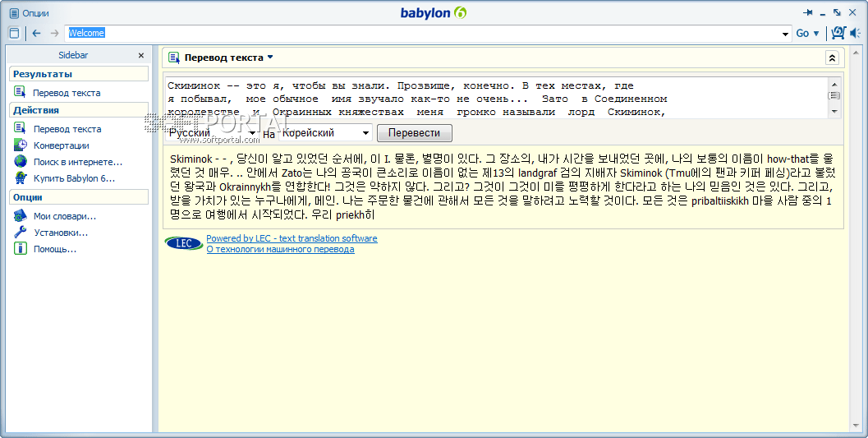Open Перевод текста under Действия

point(67,129)
